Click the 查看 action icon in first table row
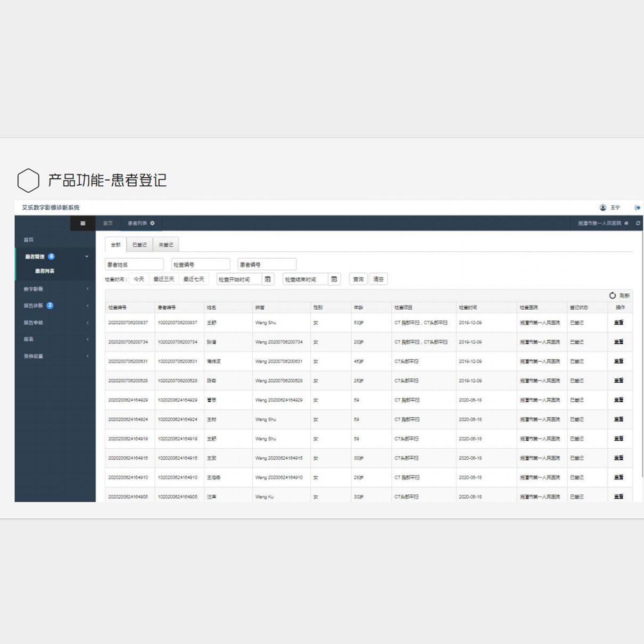Screen dimensions: 644x644 coord(618,323)
